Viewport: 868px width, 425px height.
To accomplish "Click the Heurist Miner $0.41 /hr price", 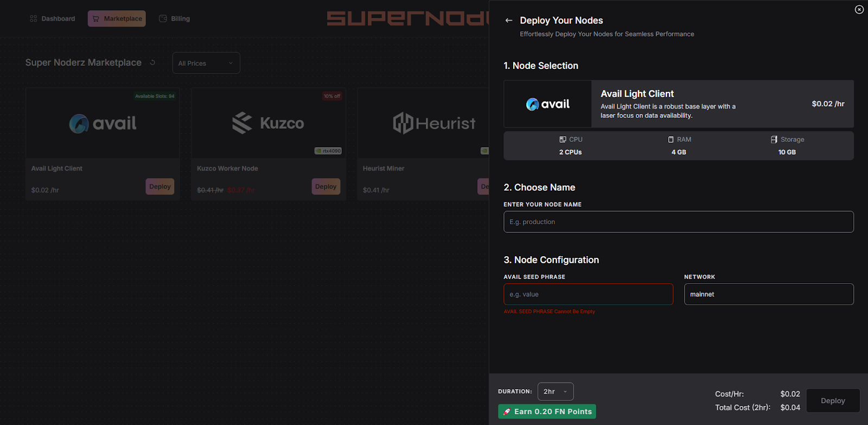I will tap(376, 190).
